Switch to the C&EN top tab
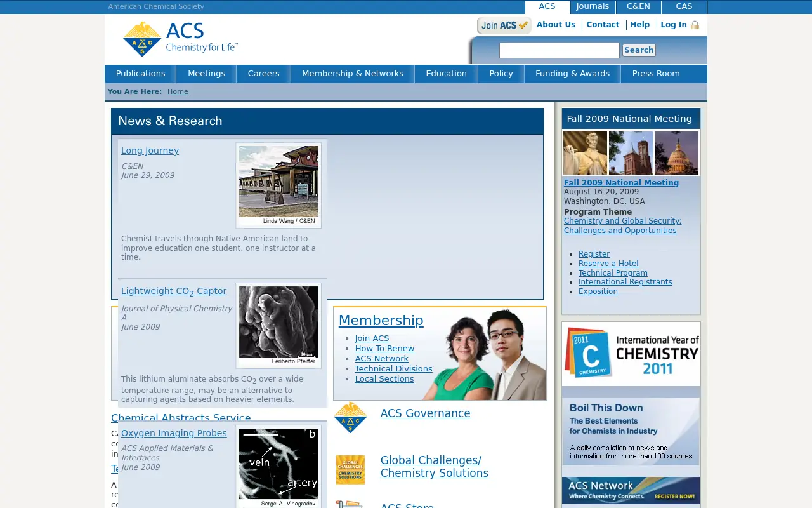The width and height of the screenshot is (812, 508). 638,6
